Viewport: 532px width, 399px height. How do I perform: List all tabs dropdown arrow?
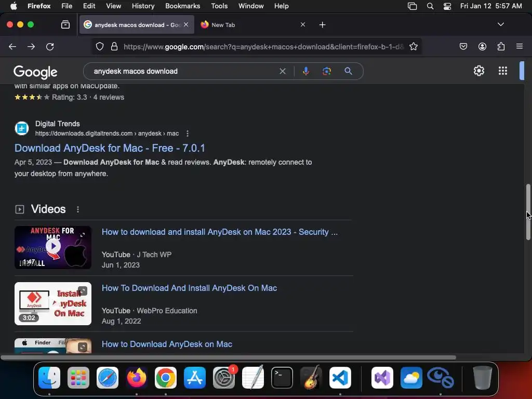coord(500,24)
